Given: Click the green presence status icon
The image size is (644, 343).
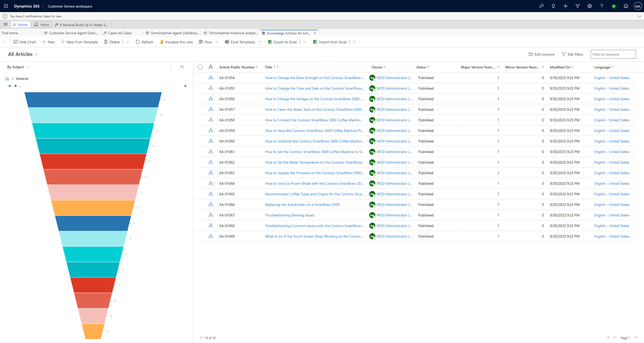Looking at the screenshot, I should click(x=614, y=6).
